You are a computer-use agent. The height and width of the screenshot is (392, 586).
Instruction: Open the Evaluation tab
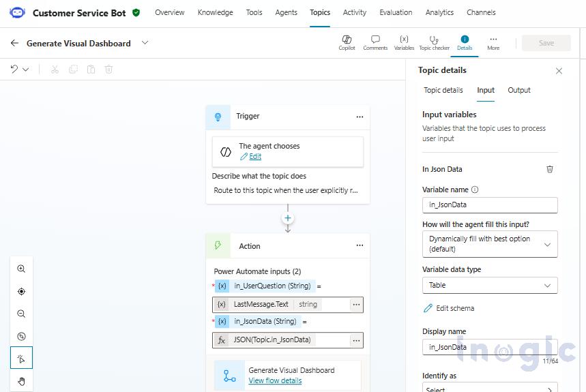[x=396, y=13]
